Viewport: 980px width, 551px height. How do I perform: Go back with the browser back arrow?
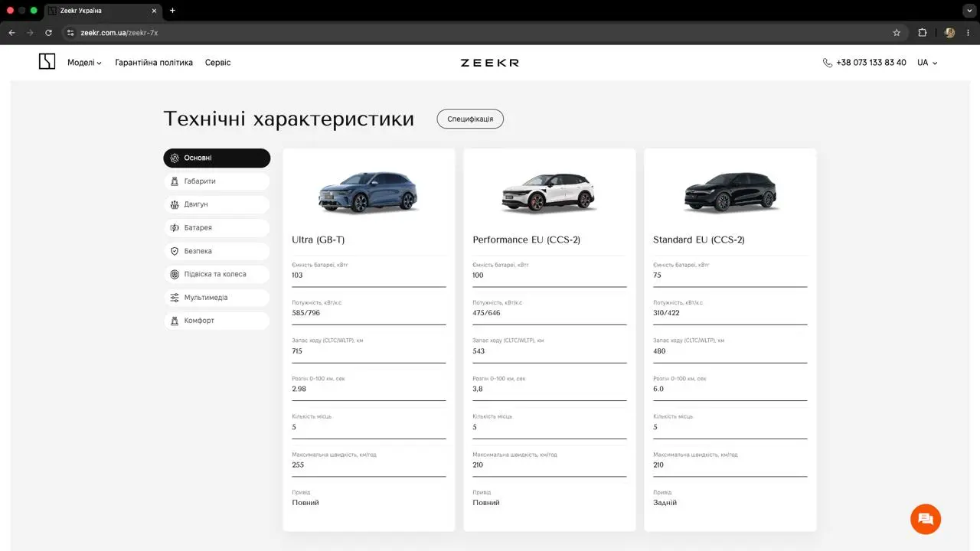pos(11,33)
